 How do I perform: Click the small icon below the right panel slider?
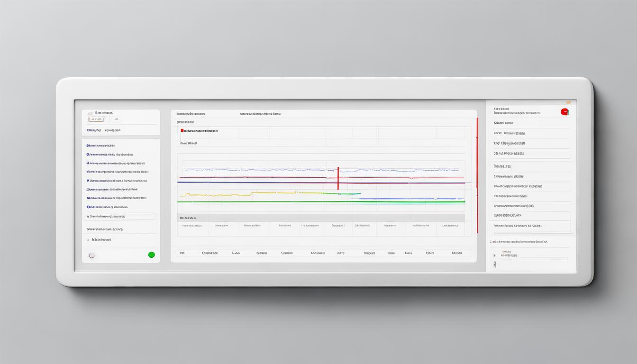coord(495,264)
